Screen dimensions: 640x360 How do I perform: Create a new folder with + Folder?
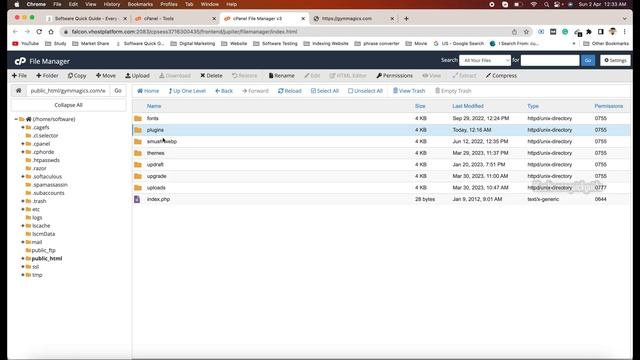(47, 76)
